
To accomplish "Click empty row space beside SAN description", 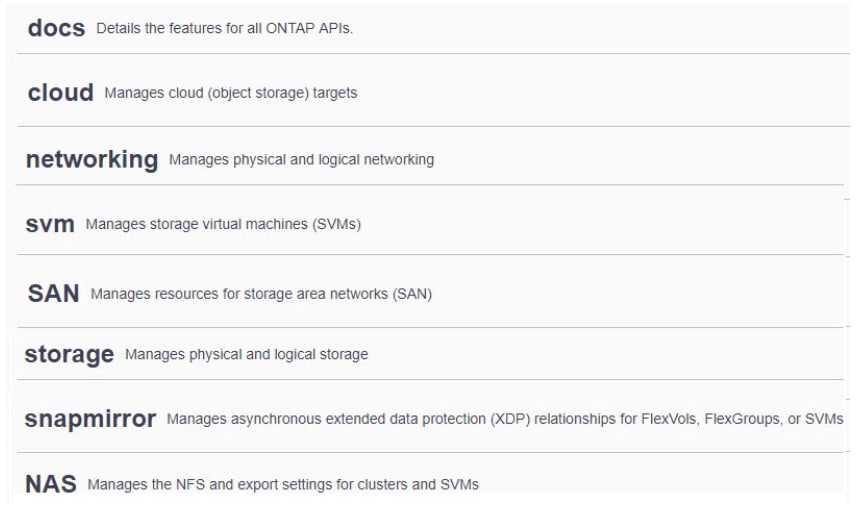I will point(640,294).
